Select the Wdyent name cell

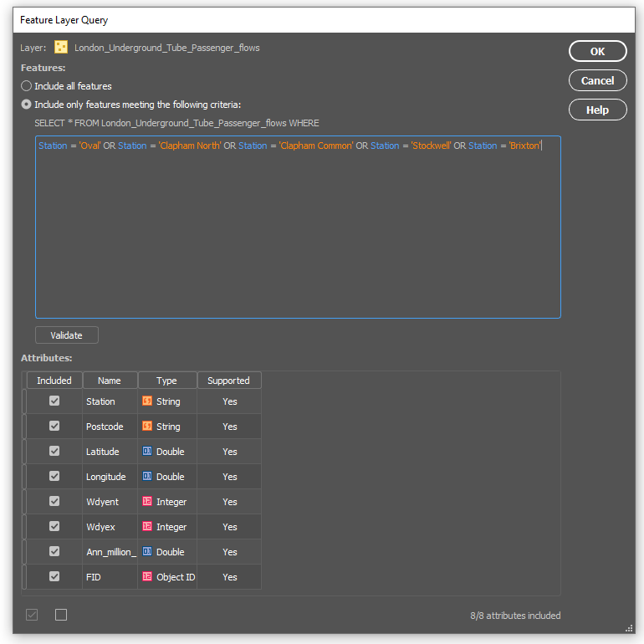pos(110,502)
